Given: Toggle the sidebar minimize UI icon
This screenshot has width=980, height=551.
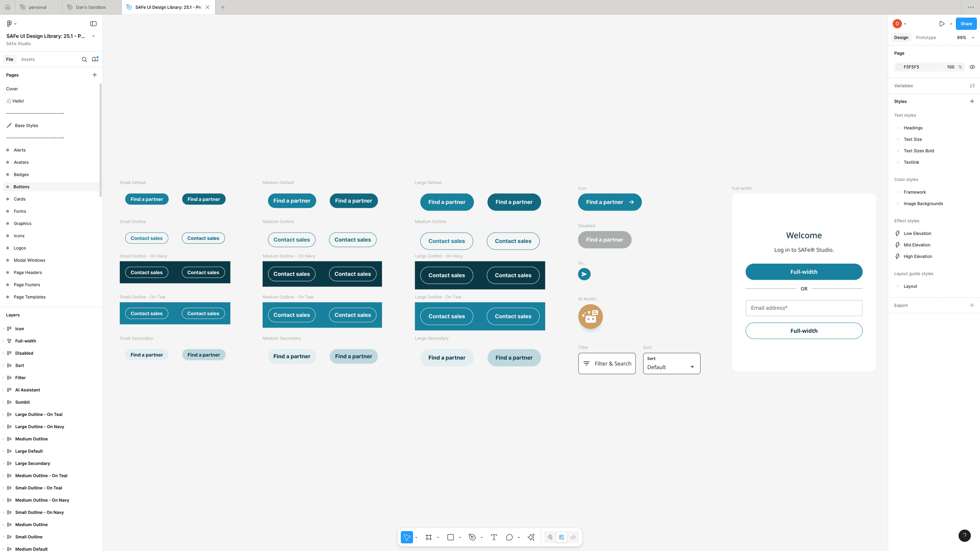Looking at the screenshot, I should pyautogui.click(x=93, y=24).
